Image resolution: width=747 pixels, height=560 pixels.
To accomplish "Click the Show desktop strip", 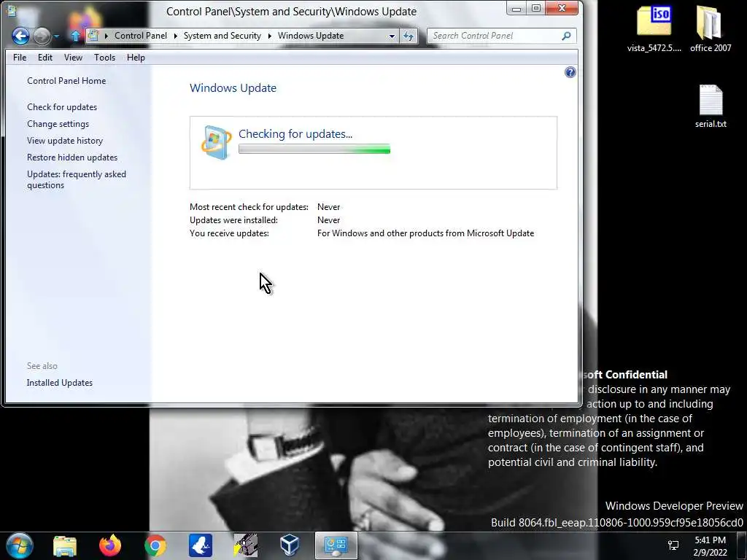I will pyautogui.click(x=743, y=545).
